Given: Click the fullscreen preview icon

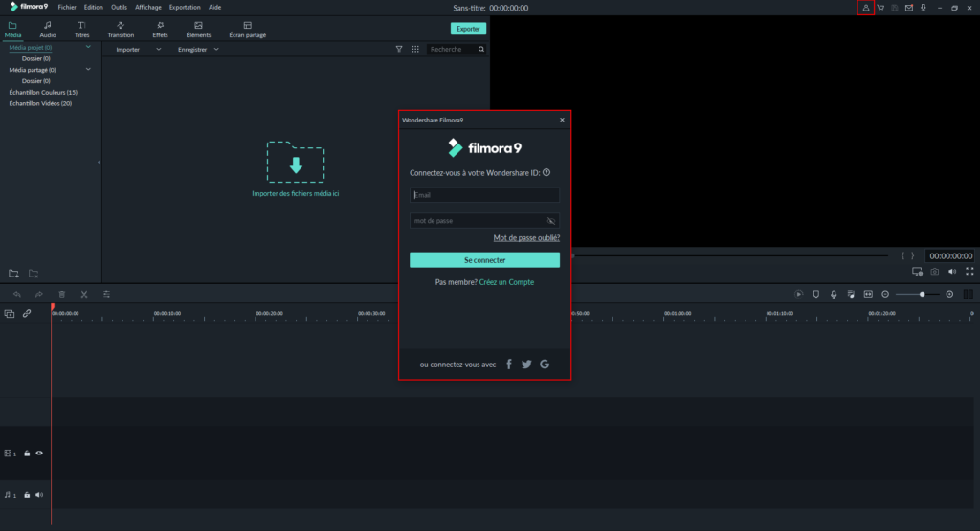Looking at the screenshot, I should (969, 272).
